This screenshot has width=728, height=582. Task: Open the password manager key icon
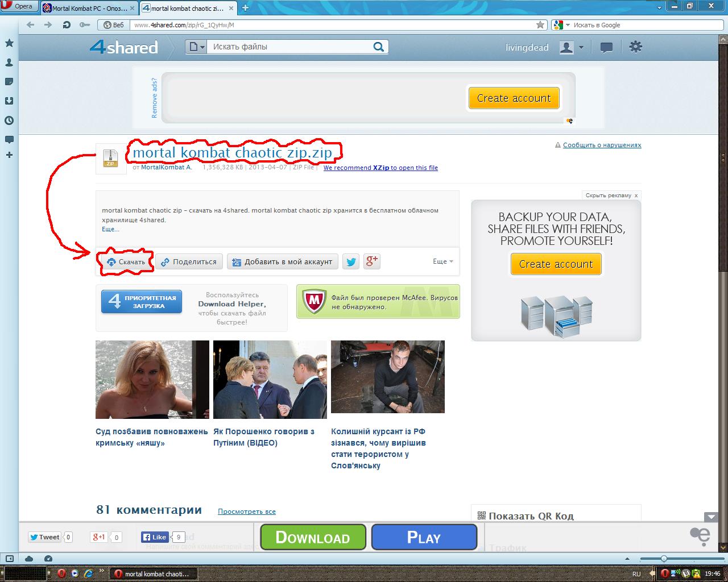click(x=85, y=25)
